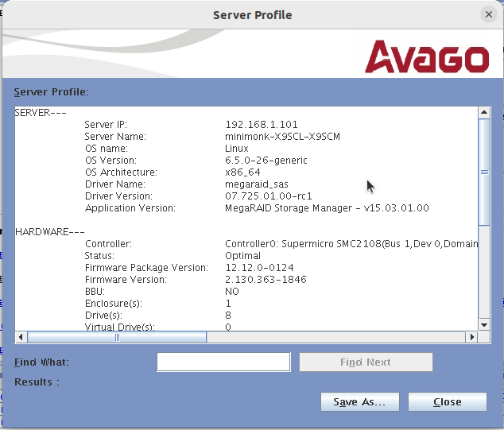This screenshot has width=504, height=430.
Task: Click the Enclosure(s): label
Action: (x=114, y=304)
